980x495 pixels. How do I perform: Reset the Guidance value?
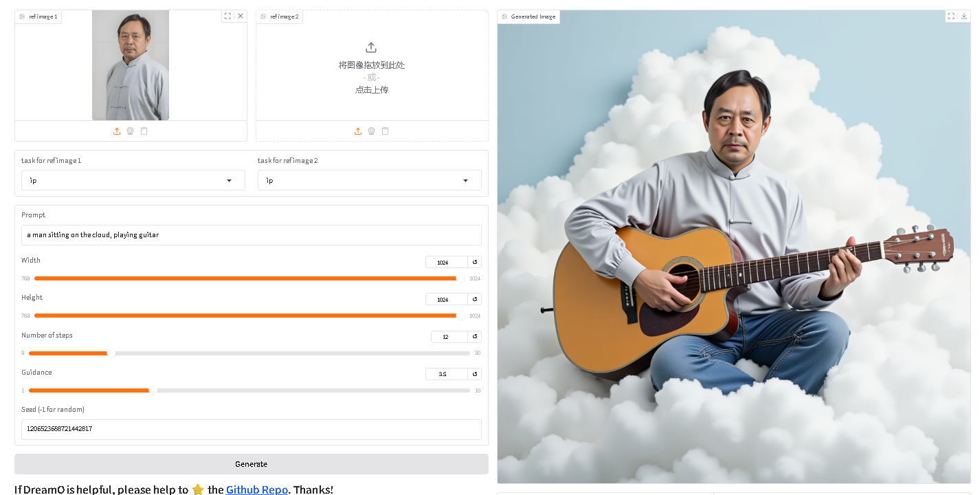(x=474, y=374)
